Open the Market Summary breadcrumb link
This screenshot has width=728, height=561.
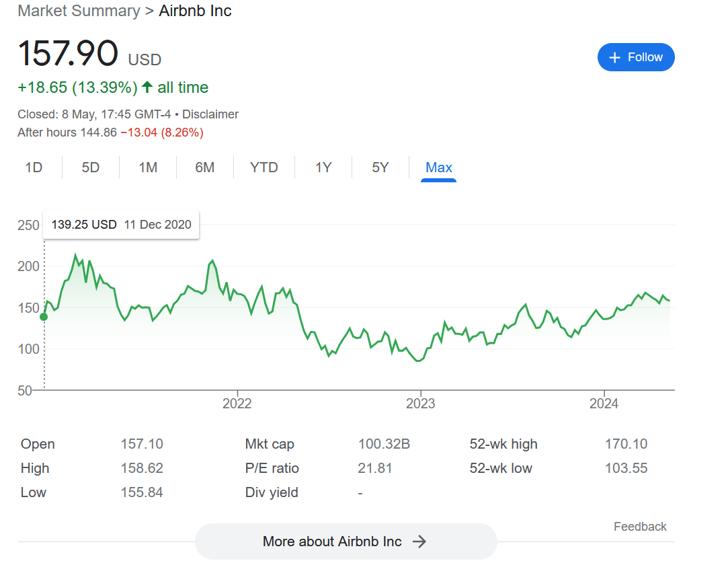coord(79,11)
